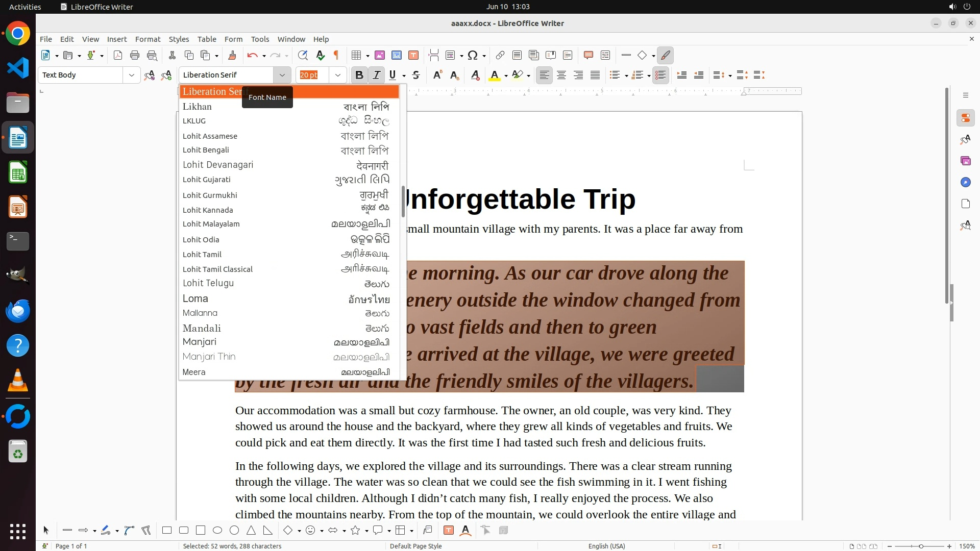
Task: Toggle Italic formatting button
Action: coord(376,75)
